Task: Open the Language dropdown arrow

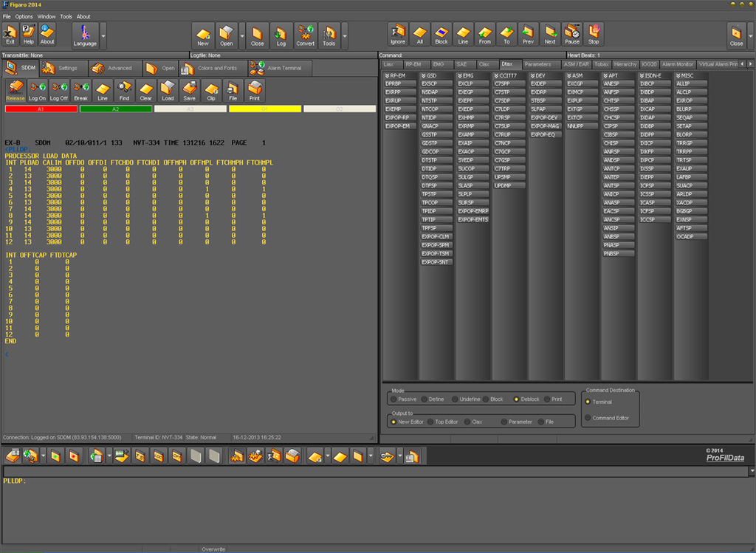Action: [103, 35]
